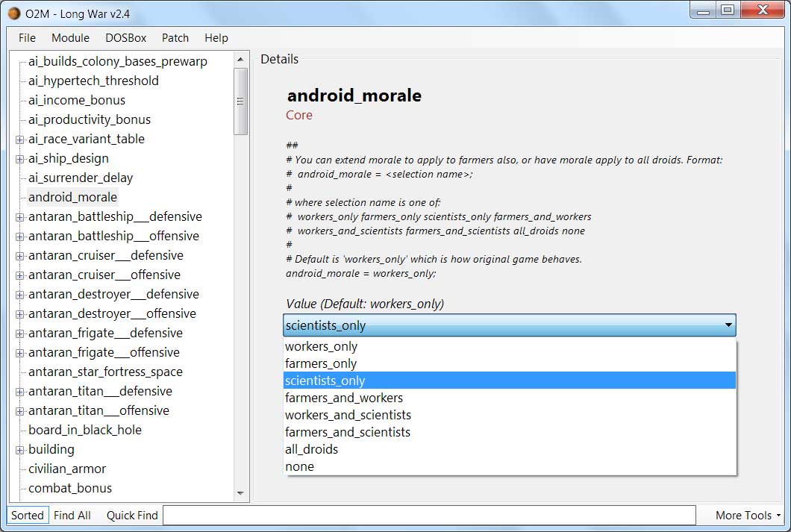Screen dimensions: 791x532
Task: Select ai_hypertech_threshold in the tree
Action: (93, 81)
